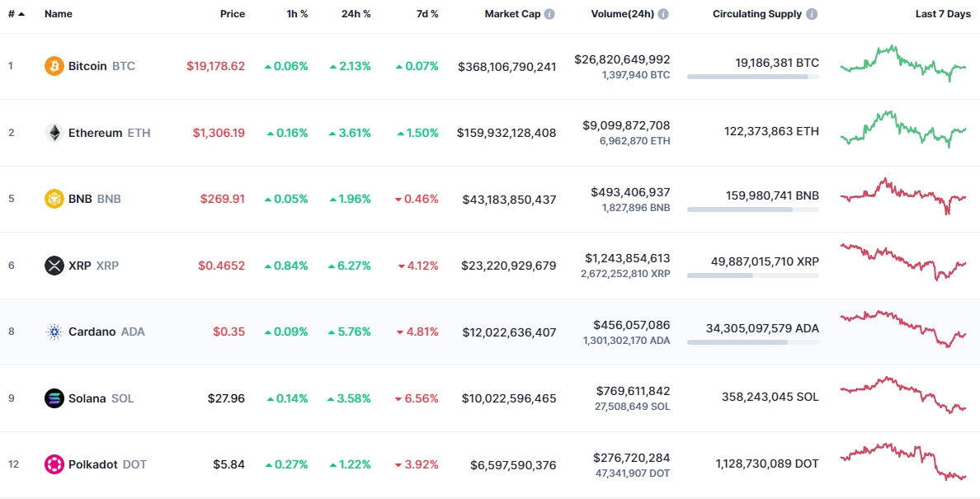Viewport: 980px width, 499px height.
Task: Click Bitcoin market cap $368,106,790,241
Action: [x=506, y=66]
